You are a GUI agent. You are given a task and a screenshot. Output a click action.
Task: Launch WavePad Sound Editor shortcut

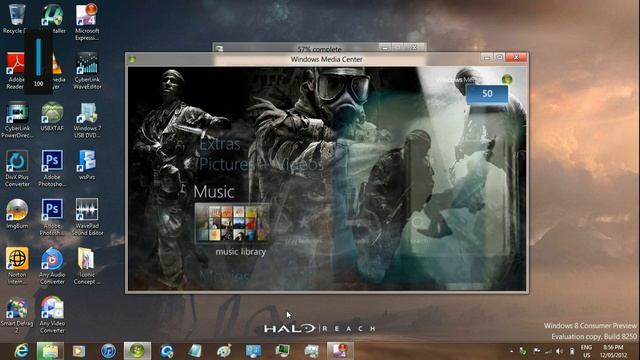[x=87, y=217]
